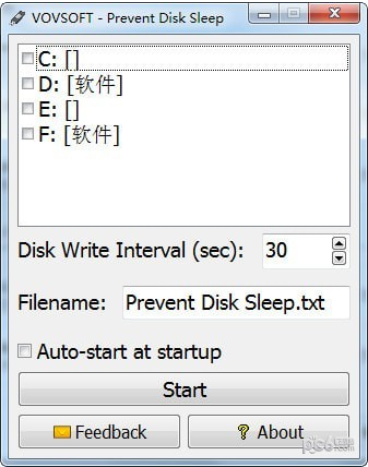The width and height of the screenshot is (368, 467).
Task: Start the disk sleep prevention
Action: (184, 389)
